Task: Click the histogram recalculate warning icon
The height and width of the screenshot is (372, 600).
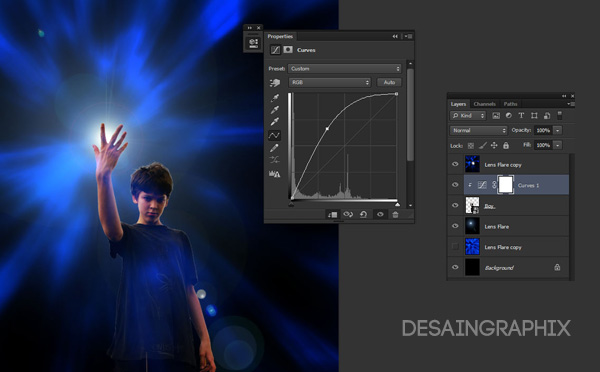Action: click(x=274, y=174)
